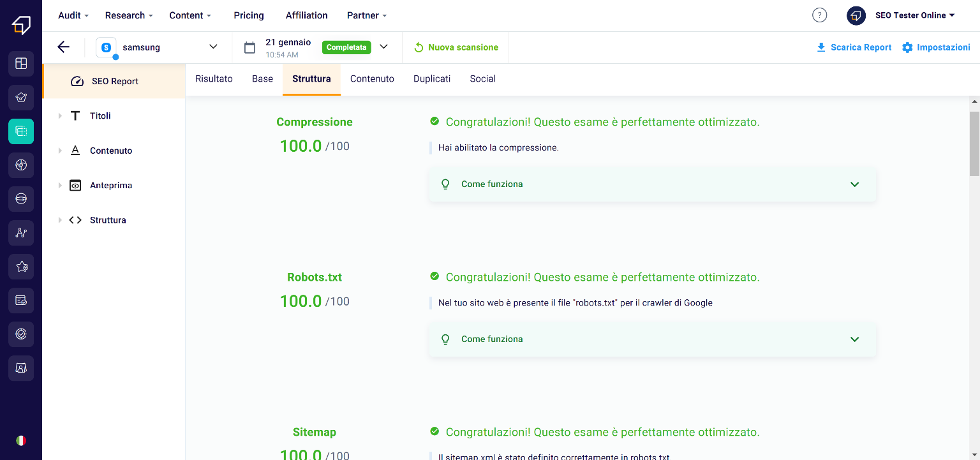Switch to the Duplicati tab
The width and height of the screenshot is (980, 460).
(432, 78)
